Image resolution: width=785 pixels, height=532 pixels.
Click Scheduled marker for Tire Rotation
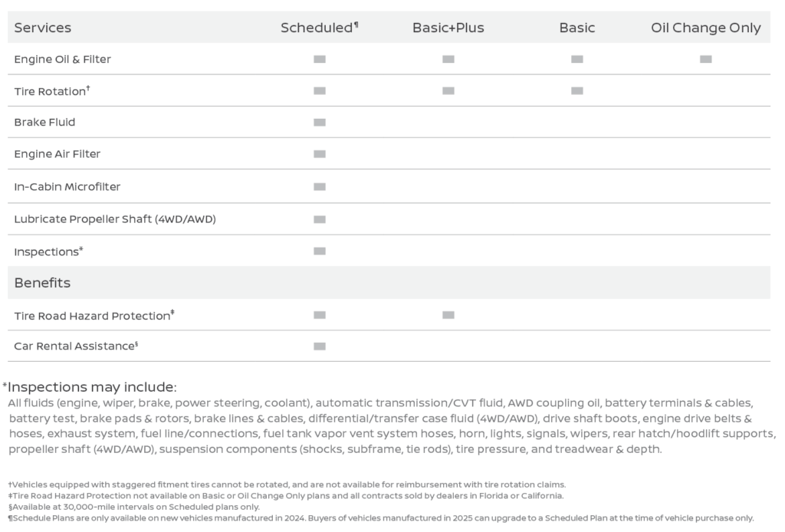coord(320,90)
